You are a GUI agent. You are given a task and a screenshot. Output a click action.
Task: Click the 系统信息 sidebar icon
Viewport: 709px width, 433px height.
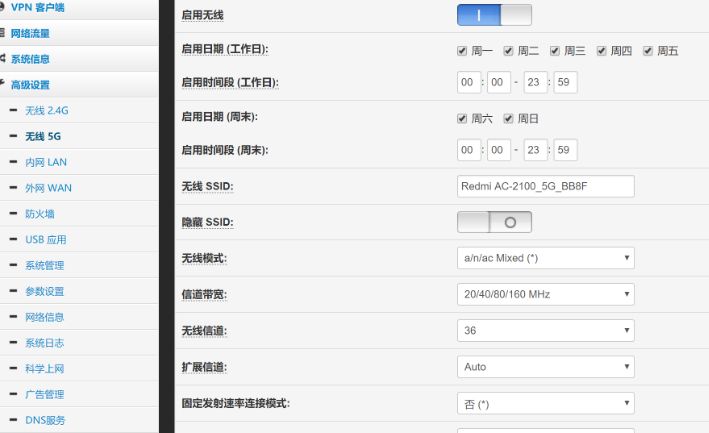coord(2,59)
